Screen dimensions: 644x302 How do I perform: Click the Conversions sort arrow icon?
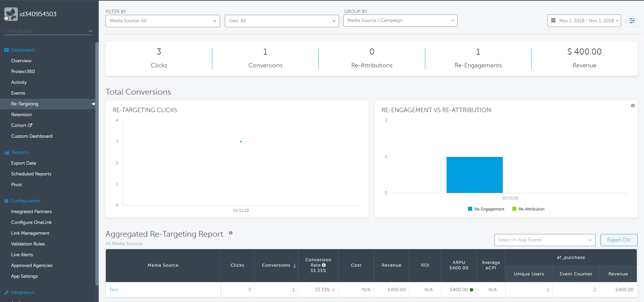(295, 266)
